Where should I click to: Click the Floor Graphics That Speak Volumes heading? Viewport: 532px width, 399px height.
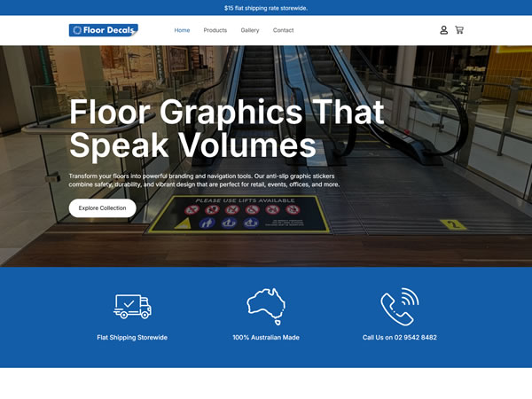(227, 129)
